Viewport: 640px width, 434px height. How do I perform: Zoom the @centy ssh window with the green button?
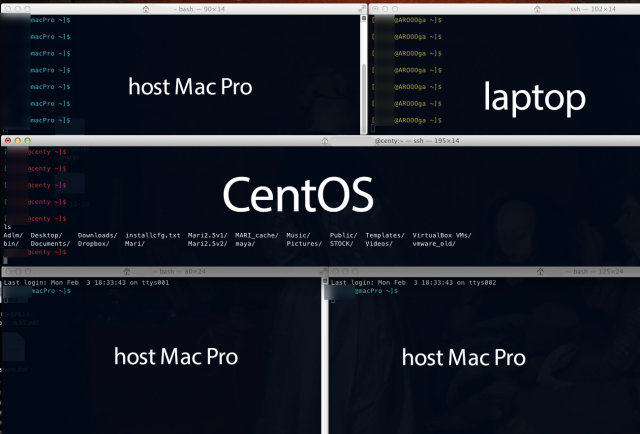click(x=27, y=140)
